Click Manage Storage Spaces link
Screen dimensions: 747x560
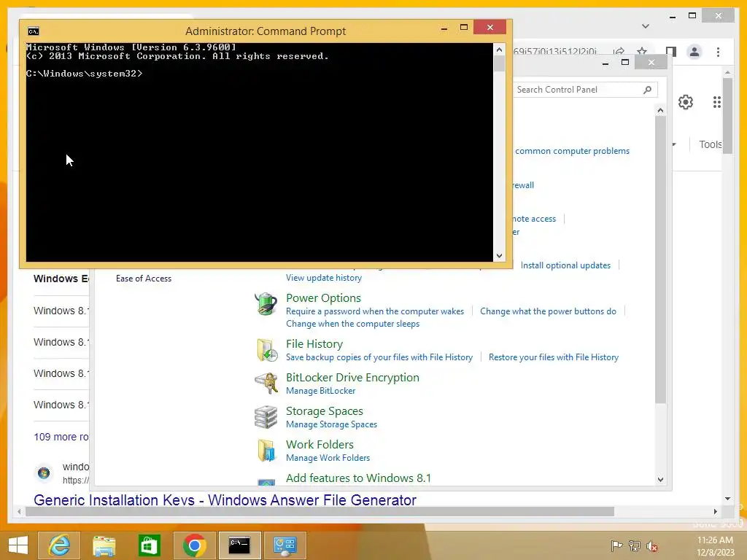tap(332, 424)
